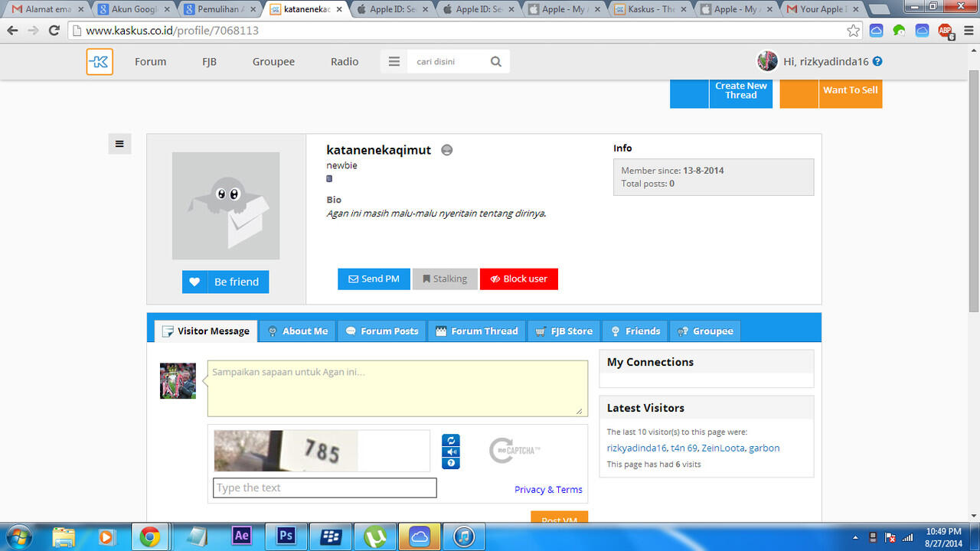Viewport: 980px width, 551px height.
Task: Click the katanenekaqimut profile avatar image
Action: click(x=226, y=206)
